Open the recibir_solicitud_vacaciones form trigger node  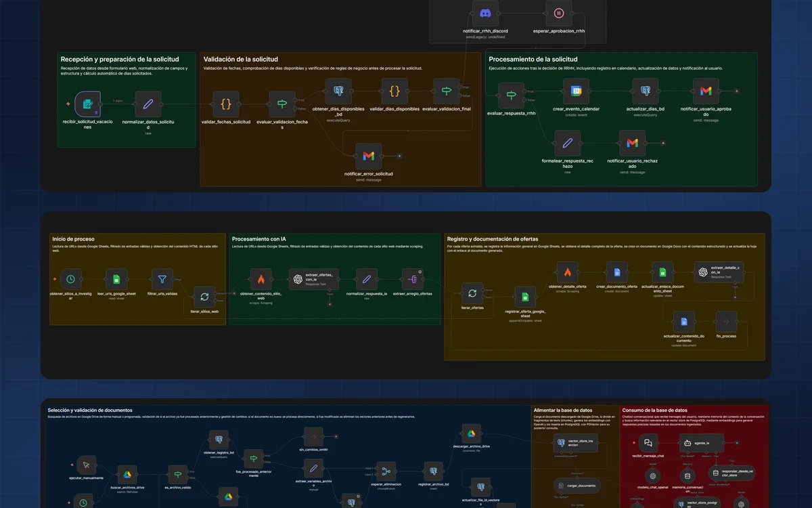pos(88,104)
